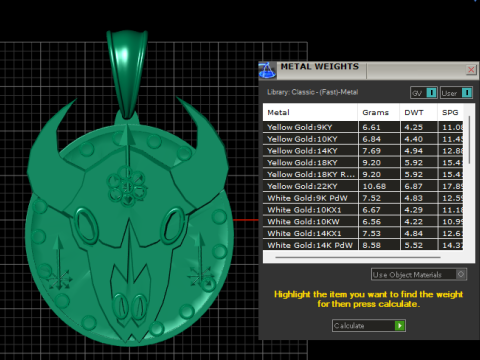The image size is (480, 360).
Task: Click the Metal Weights scale icon
Action: [267, 70]
